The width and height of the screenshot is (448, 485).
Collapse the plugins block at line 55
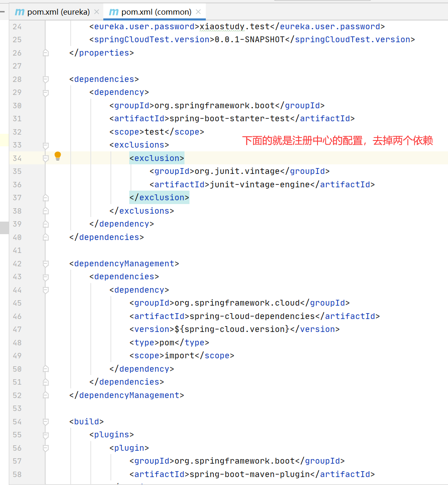[x=46, y=435]
